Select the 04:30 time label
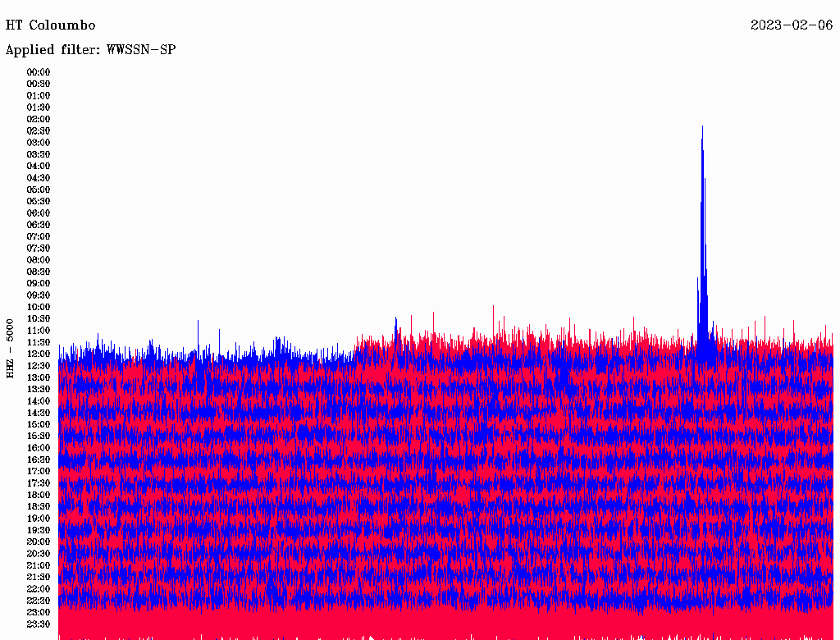This screenshot has height=640, width=840. pos(39,177)
